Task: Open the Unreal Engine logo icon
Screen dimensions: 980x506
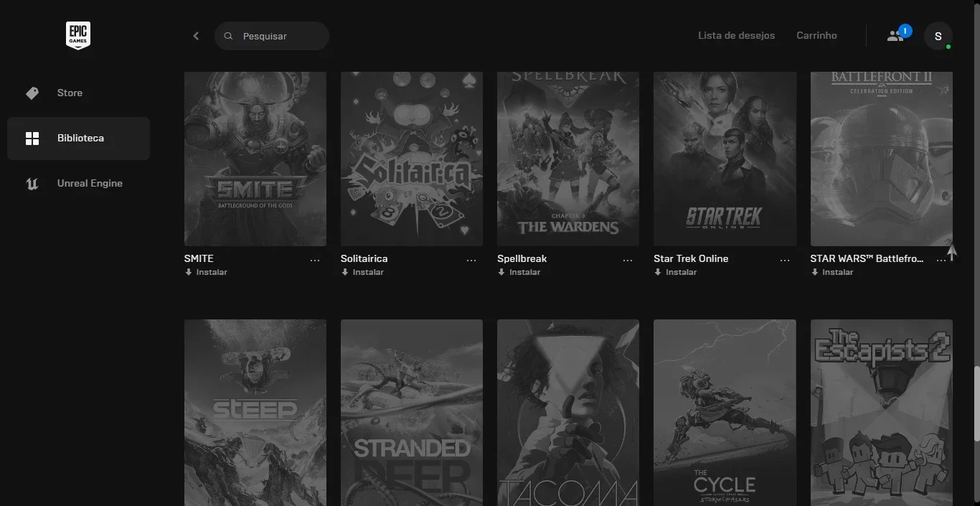Action: pos(32,184)
